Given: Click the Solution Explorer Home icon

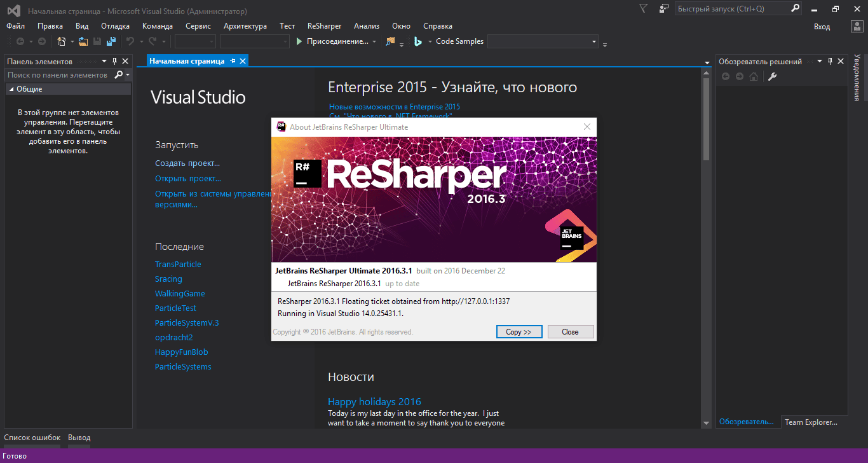Looking at the screenshot, I should point(754,76).
